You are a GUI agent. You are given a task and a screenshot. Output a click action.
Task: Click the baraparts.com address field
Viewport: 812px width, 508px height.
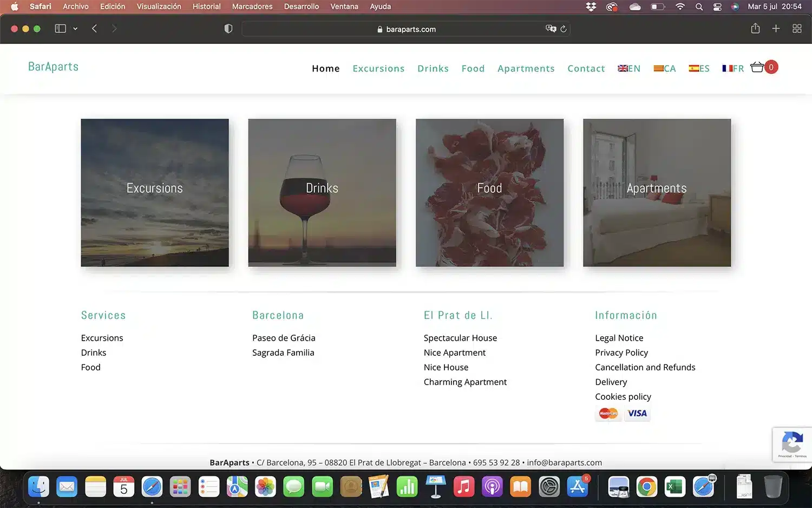pos(406,29)
